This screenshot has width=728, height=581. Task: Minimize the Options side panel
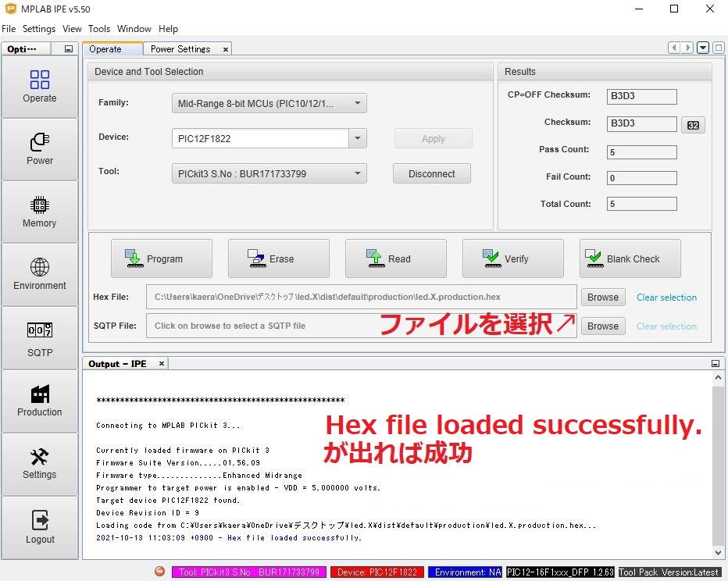point(69,48)
